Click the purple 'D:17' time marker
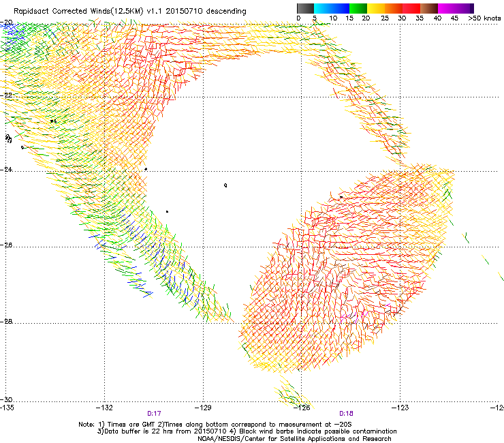504x443 pixels. [x=154, y=414]
